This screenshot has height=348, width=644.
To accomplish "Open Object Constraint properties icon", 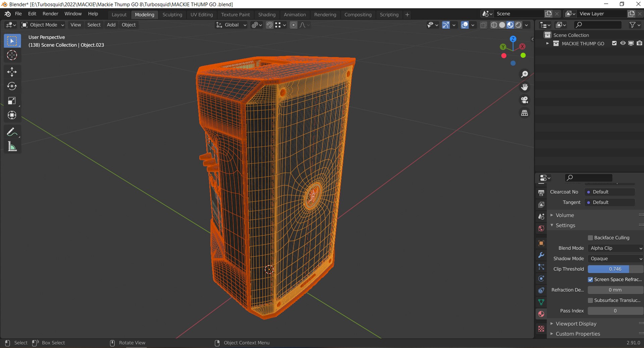I will coord(541,290).
